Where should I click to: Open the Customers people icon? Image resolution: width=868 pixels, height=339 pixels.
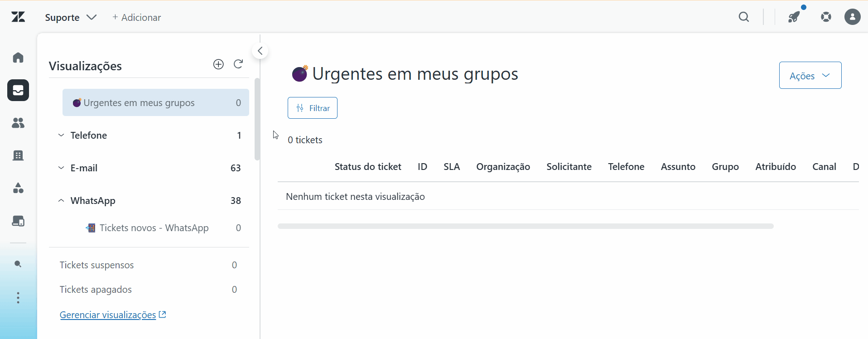coord(18,123)
